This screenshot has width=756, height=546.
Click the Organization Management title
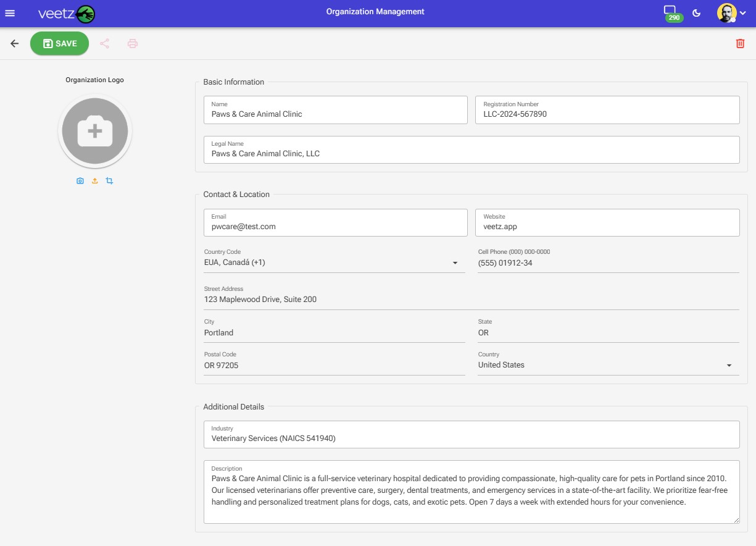(x=375, y=11)
